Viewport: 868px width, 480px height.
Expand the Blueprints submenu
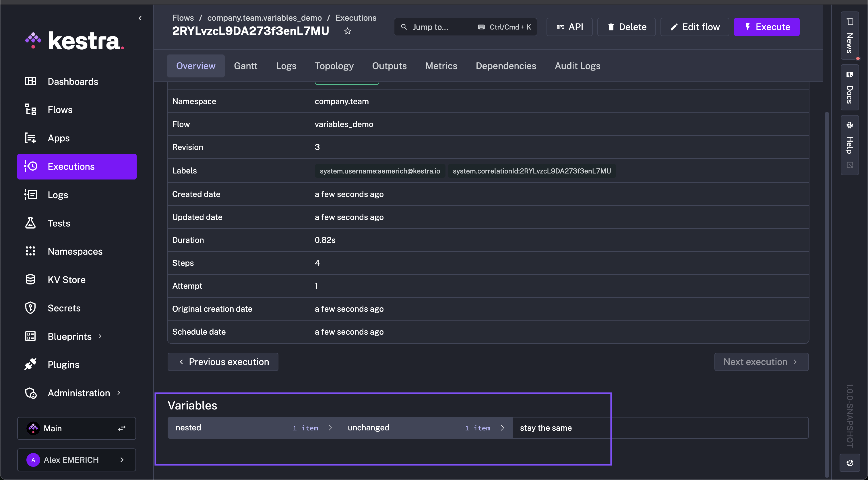pos(100,336)
